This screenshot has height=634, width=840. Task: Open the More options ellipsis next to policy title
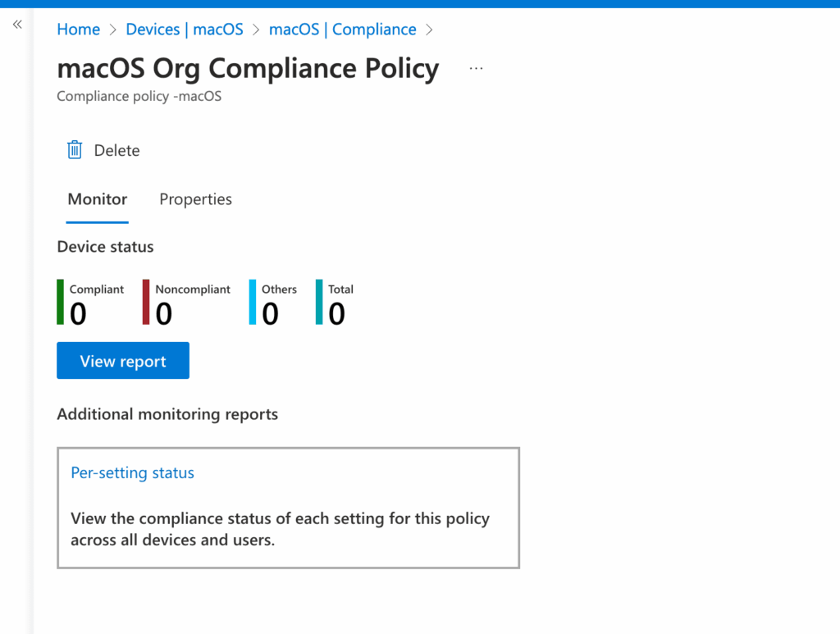(x=476, y=68)
